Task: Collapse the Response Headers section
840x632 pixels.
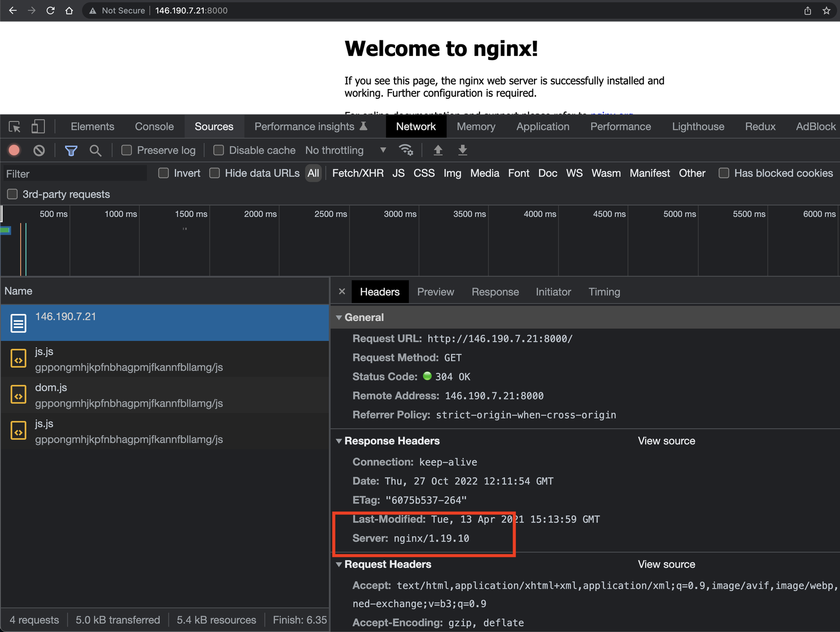Action: click(x=339, y=441)
